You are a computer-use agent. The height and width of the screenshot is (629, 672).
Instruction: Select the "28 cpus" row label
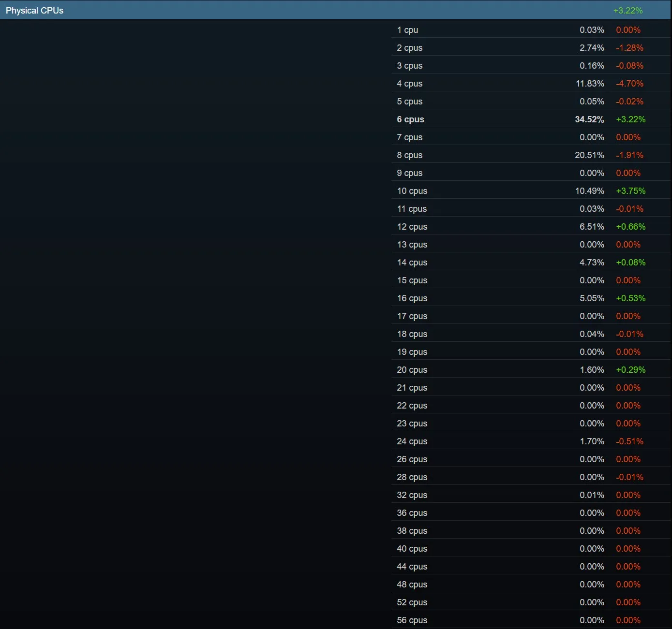point(412,477)
